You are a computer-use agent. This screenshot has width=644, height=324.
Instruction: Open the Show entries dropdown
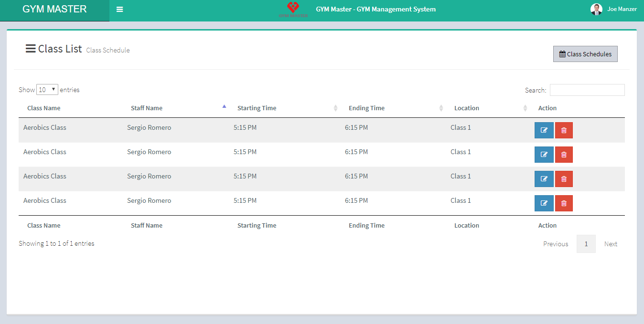click(x=47, y=90)
